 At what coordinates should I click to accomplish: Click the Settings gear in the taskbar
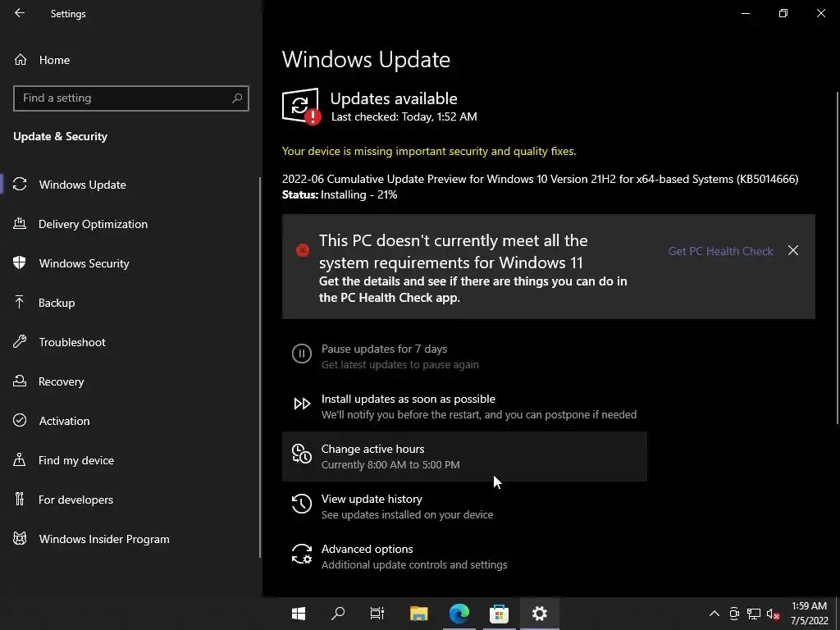(540, 614)
